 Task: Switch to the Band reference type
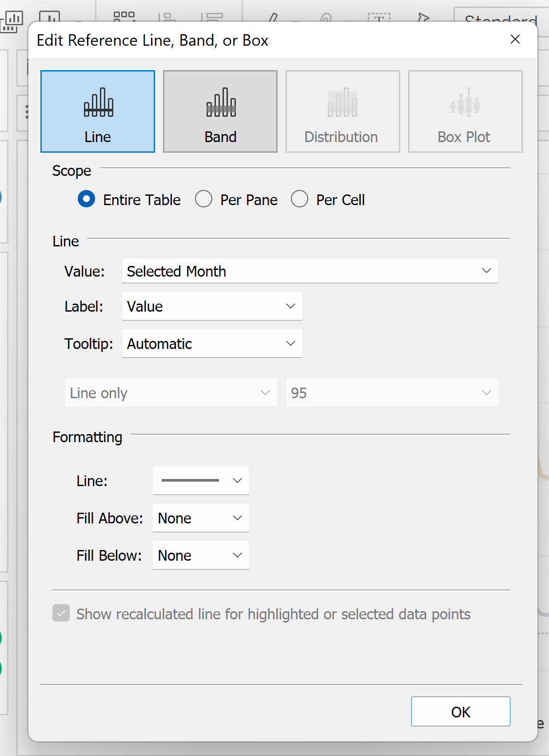pos(220,111)
